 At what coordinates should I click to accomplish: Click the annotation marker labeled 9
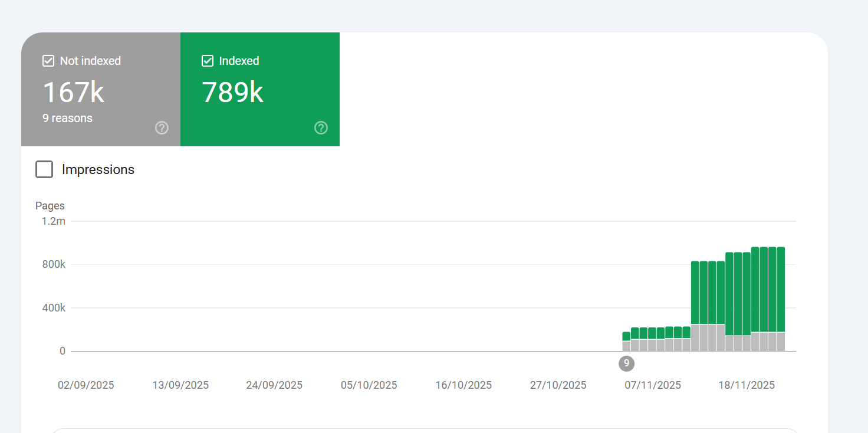click(x=626, y=363)
